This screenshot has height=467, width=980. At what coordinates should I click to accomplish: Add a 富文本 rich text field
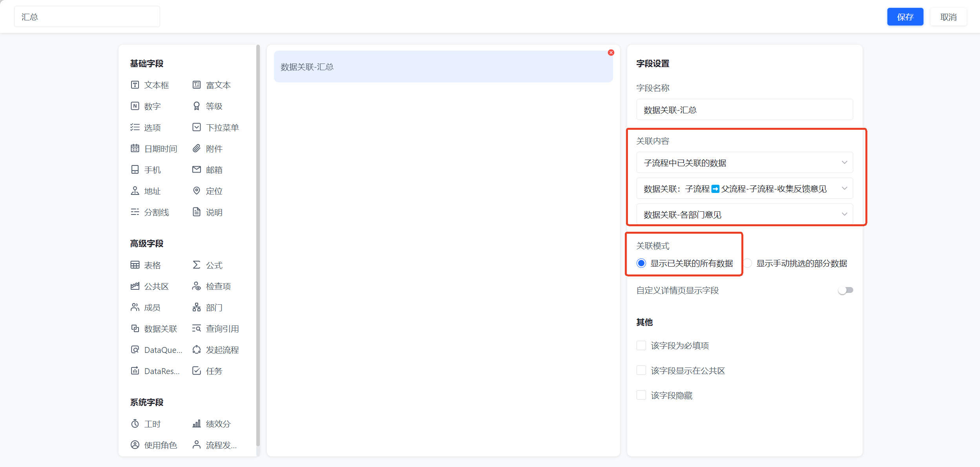[x=212, y=85]
